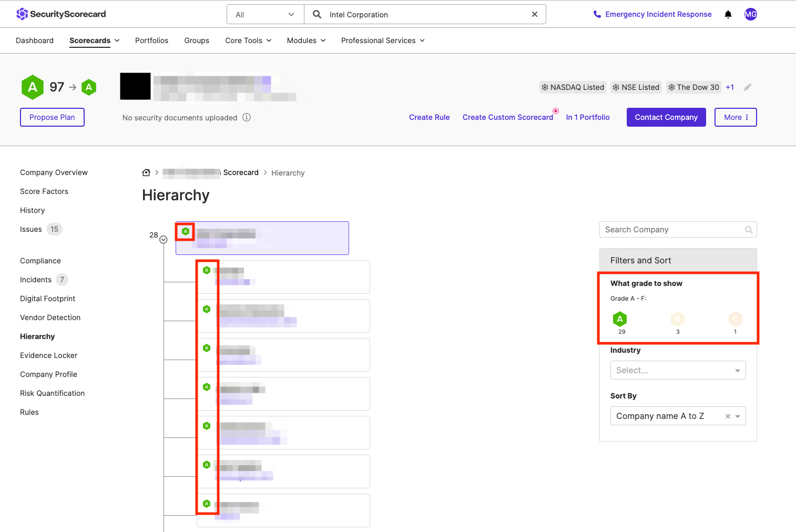
Task: Click the Propose Plan button
Action: pyautogui.click(x=52, y=117)
